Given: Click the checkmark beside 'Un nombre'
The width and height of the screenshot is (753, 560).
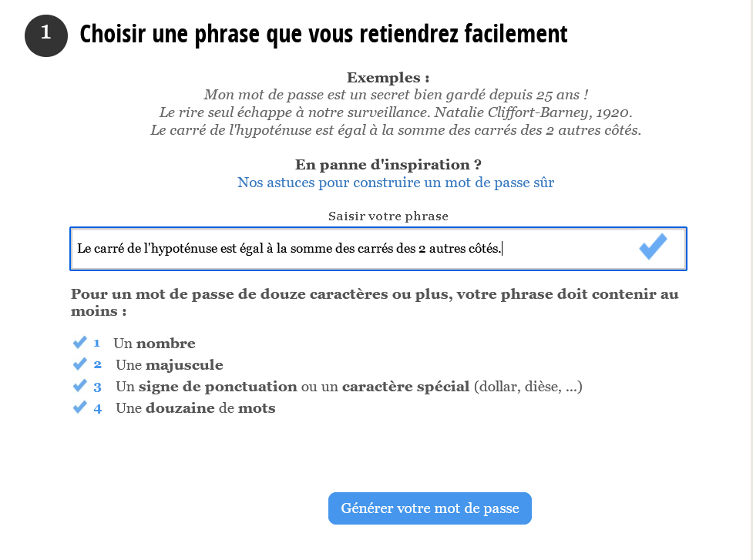Looking at the screenshot, I should pyautogui.click(x=79, y=342).
